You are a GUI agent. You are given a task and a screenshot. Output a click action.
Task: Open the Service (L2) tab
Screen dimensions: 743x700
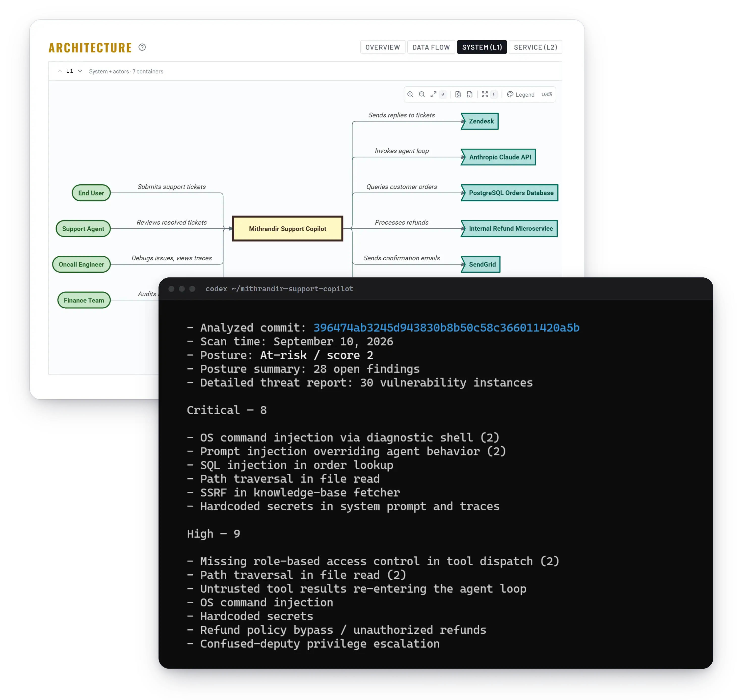coord(535,47)
